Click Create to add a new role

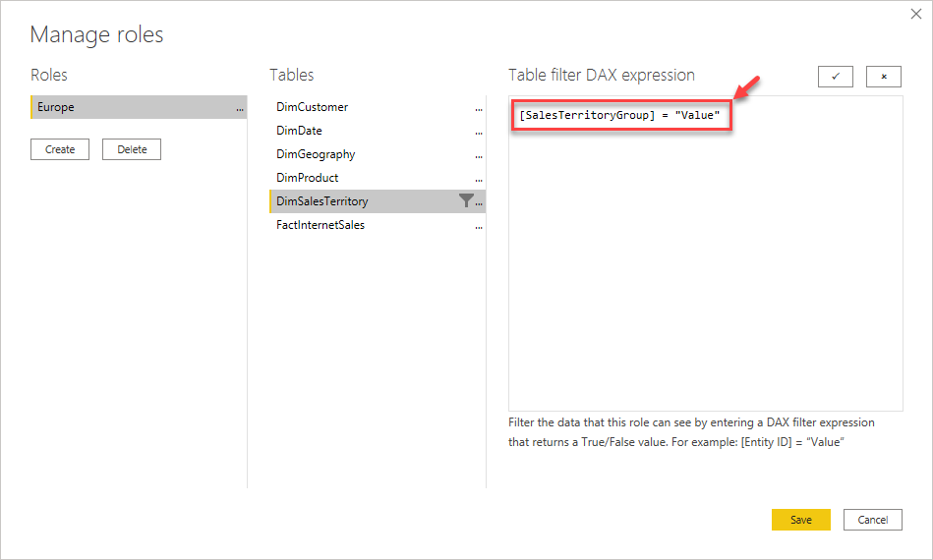pyautogui.click(x=60, y=149)
